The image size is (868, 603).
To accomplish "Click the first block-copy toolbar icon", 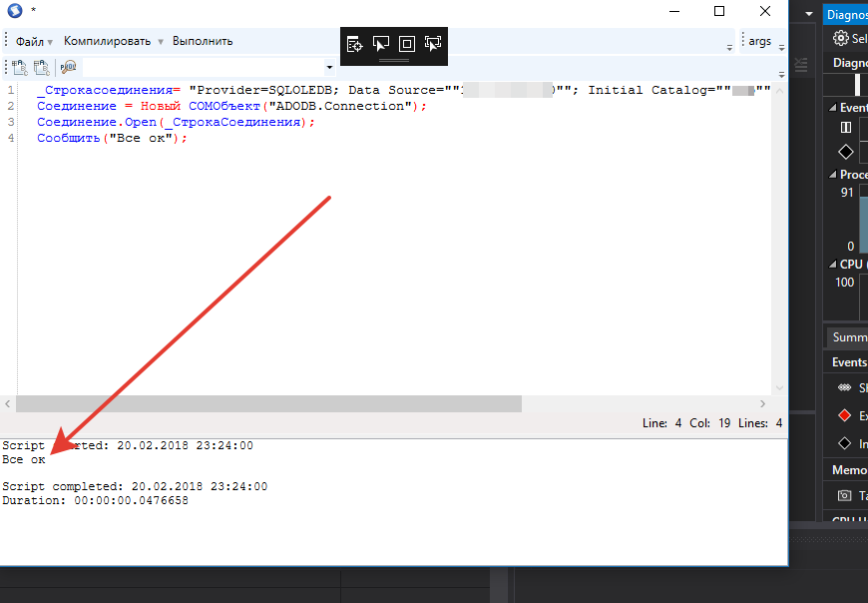I will pyautogui.click(x=18, y=66).
